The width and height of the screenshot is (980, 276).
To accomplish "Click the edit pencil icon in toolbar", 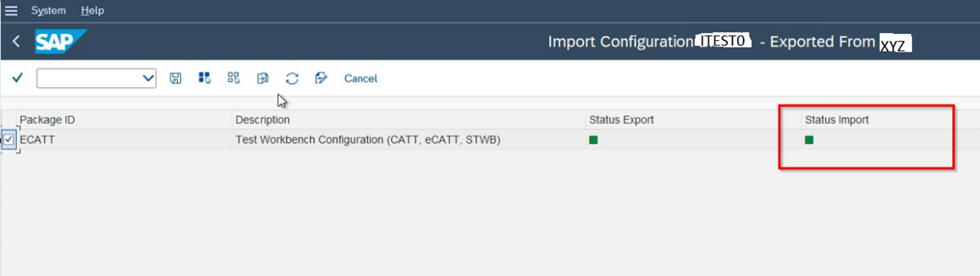I will (x=321, y=78).
